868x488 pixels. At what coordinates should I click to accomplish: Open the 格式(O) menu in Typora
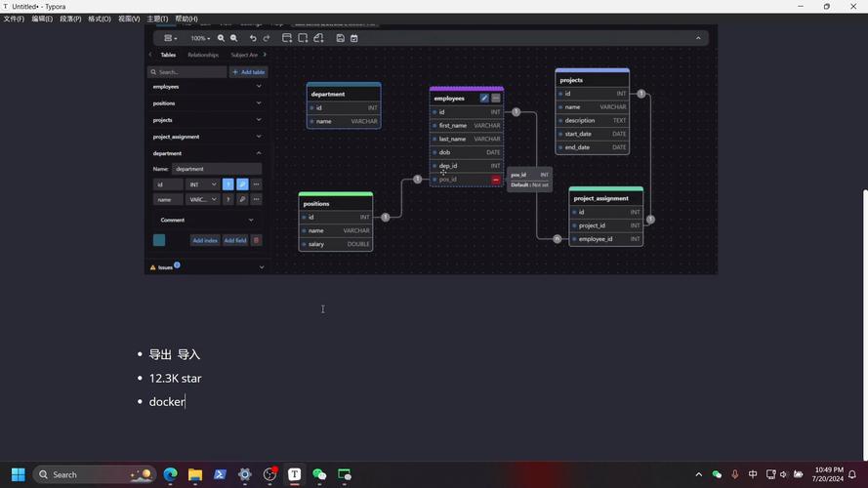pos(100,19)
